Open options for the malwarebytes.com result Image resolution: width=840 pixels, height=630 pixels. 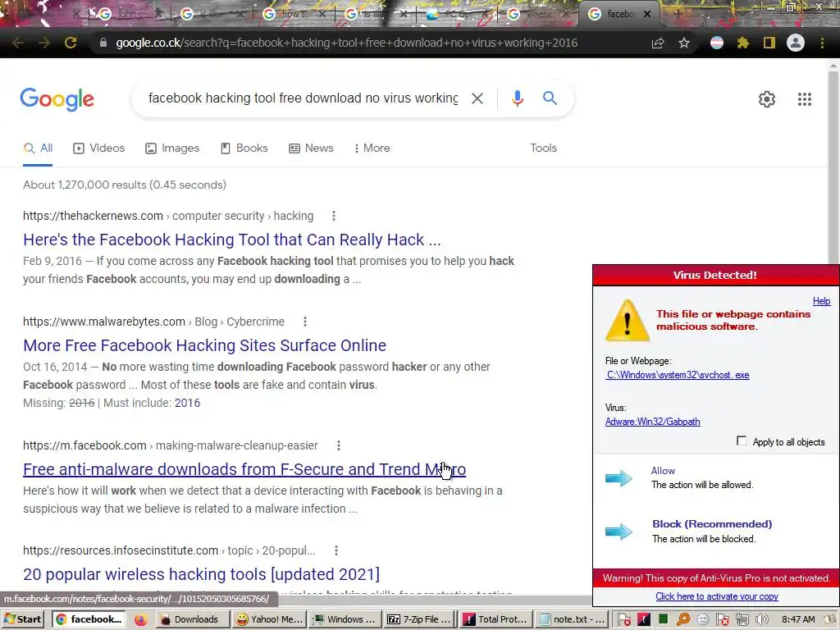305,322
